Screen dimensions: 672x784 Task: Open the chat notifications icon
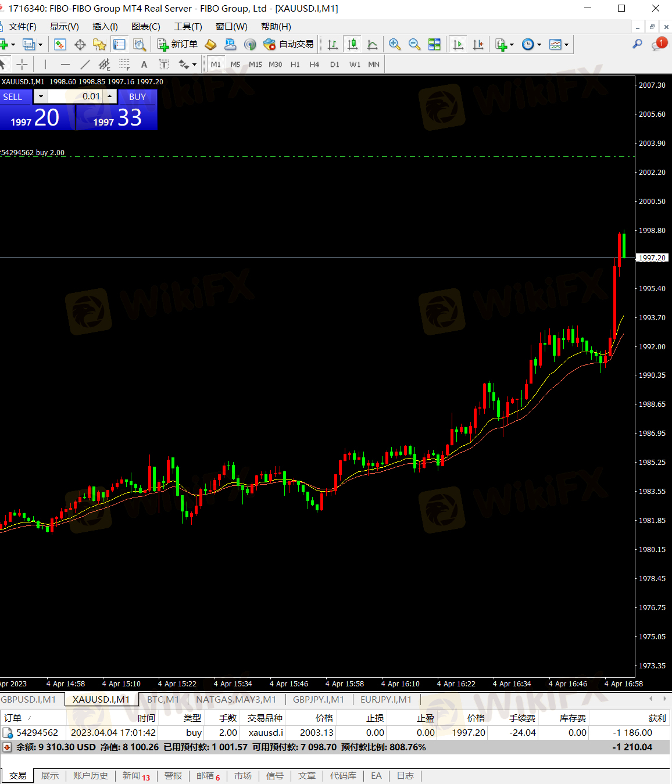pyautogui.click(x=659, y=44)
